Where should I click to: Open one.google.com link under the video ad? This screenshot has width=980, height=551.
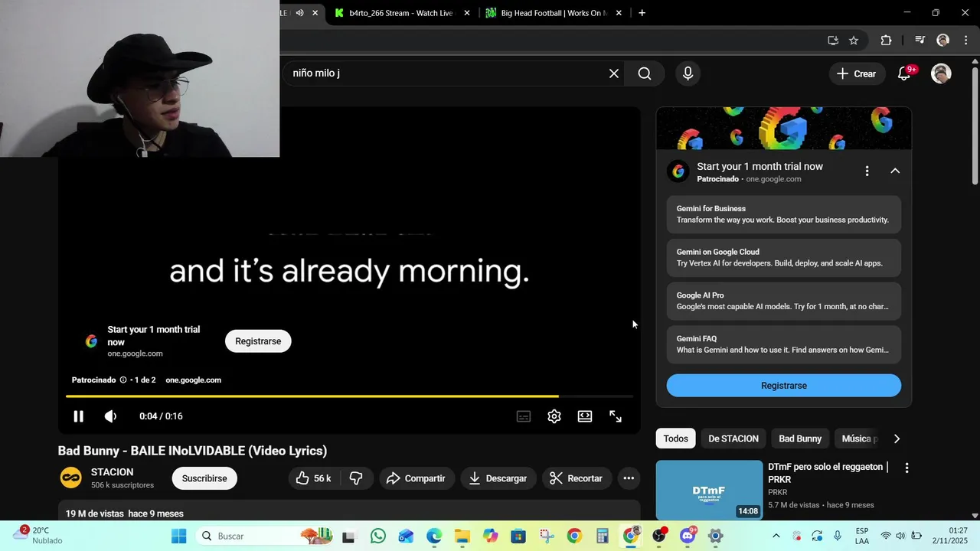(x=193, y=380)
